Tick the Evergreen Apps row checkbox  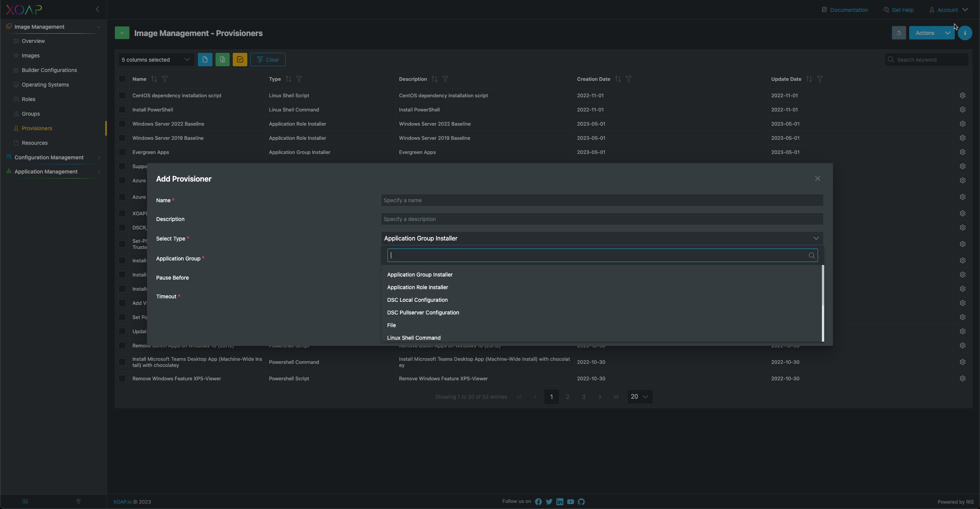[122, 152]
